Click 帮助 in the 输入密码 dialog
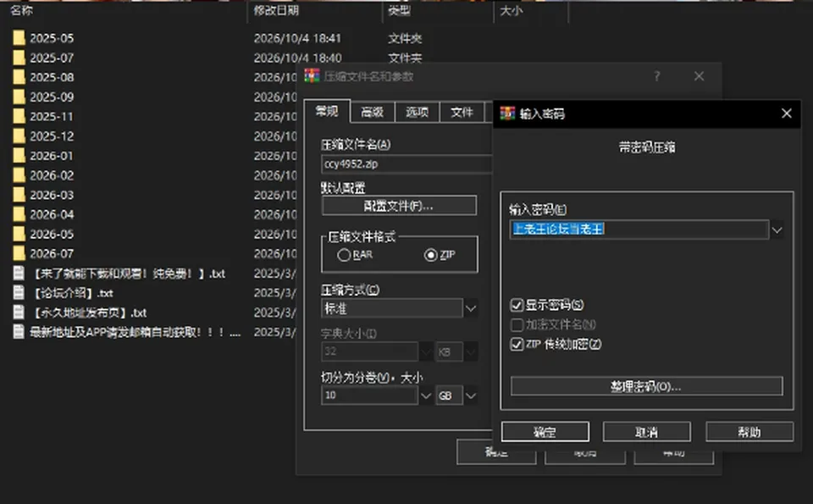The width and height of the screenshot is (813, 504). click(749, 432)
